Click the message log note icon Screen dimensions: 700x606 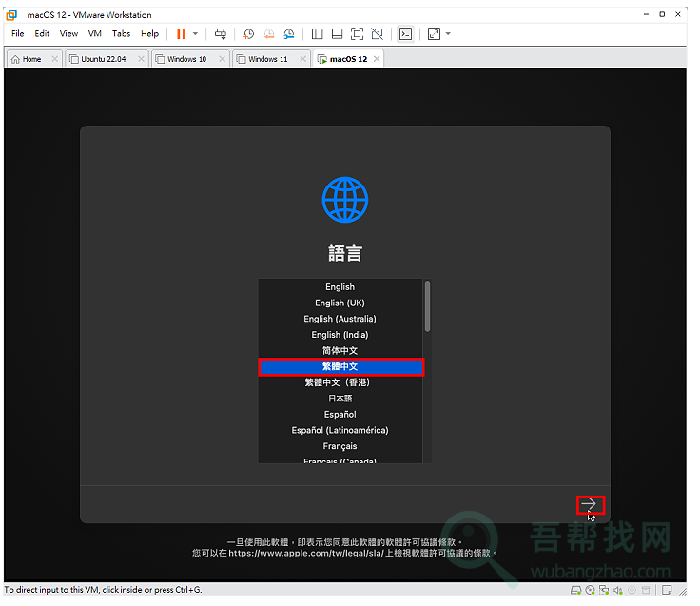[667, 591]
